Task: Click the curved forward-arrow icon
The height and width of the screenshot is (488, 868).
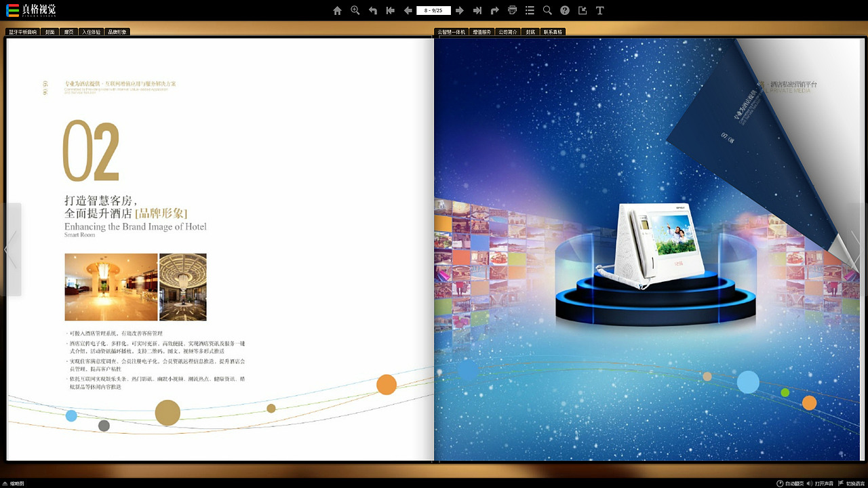Action: click(x=494, y=10)
